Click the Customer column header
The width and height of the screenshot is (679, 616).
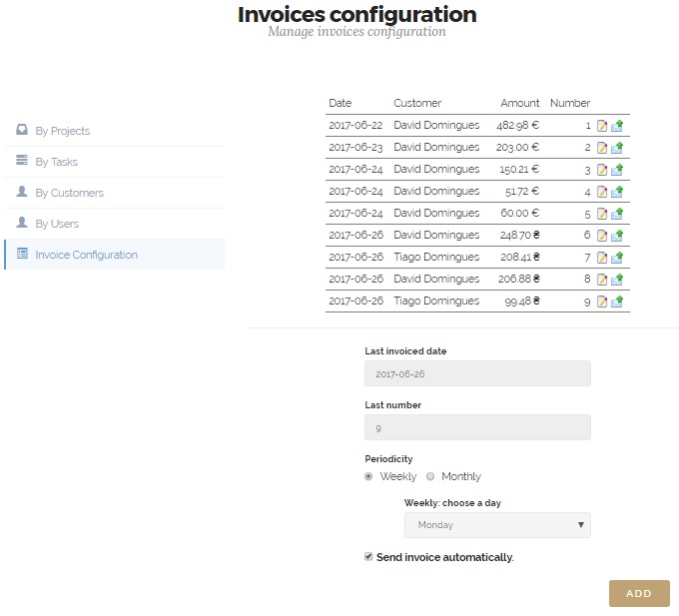coord(417,103)
